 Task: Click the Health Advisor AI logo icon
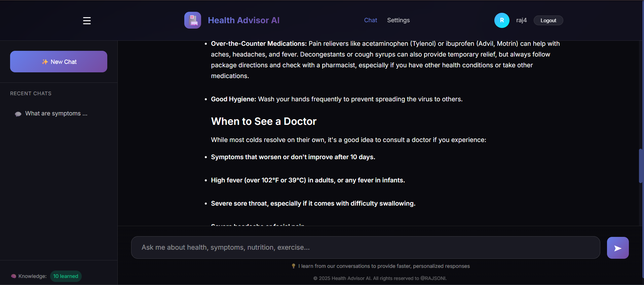click(x=192, y=20)
